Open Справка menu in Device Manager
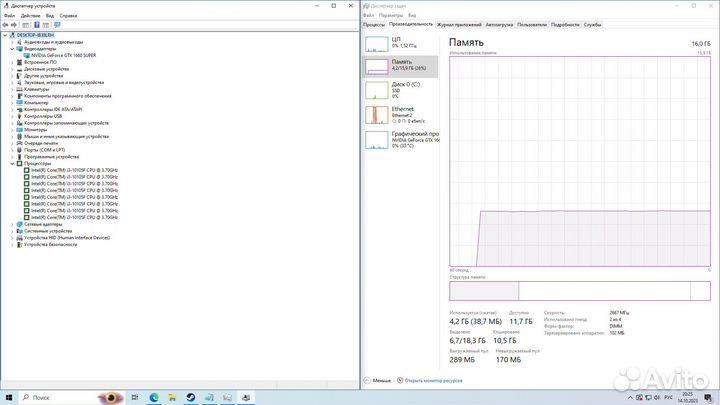Screen dimensions: 720x405 point(68,16)
